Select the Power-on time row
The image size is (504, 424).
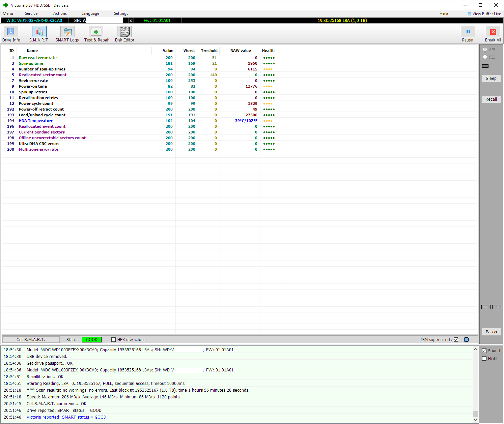(240, 86)
